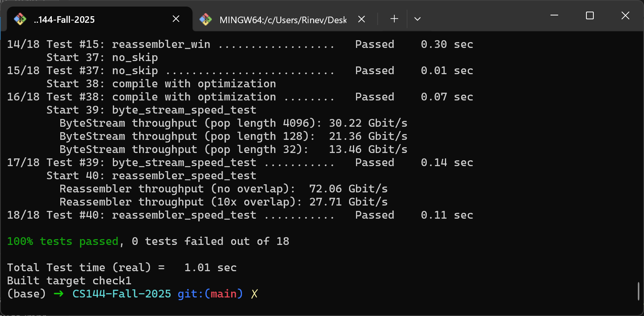This screenshot has height=316, width=644.
Task: Click the "Built target check1" line
Action: pyautogui.click(x=69, y=281)
